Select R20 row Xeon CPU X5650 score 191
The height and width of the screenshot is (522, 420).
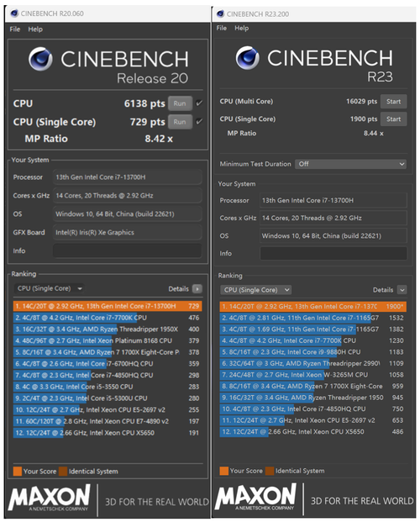tap(108, 433)
